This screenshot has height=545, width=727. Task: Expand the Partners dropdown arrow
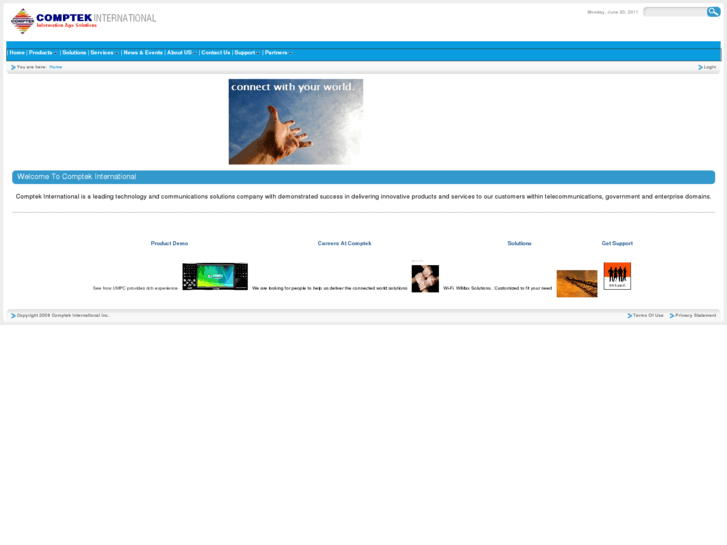(x=291, y=53)
